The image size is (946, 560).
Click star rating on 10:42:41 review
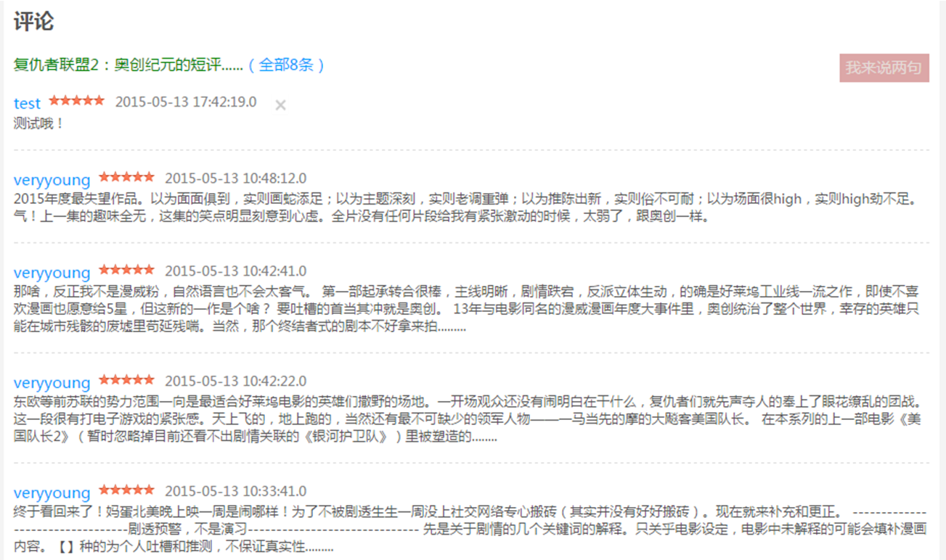[127, 269]
